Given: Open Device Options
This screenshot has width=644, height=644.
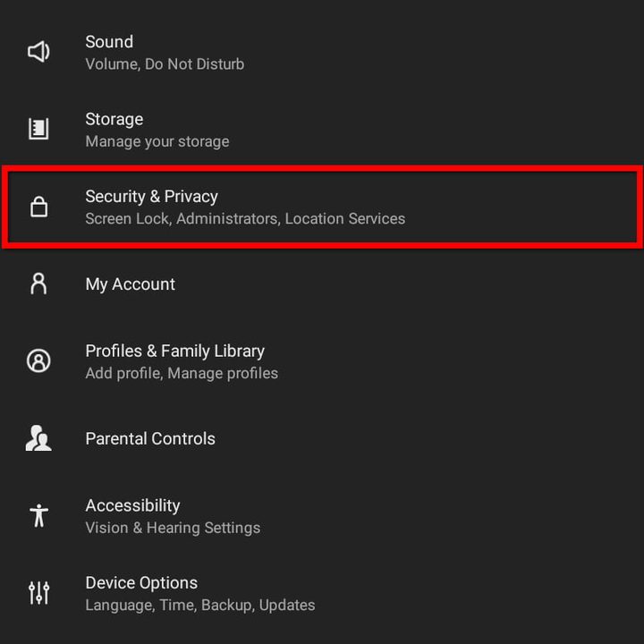Looking at the screenshot, I should point(141,583).
